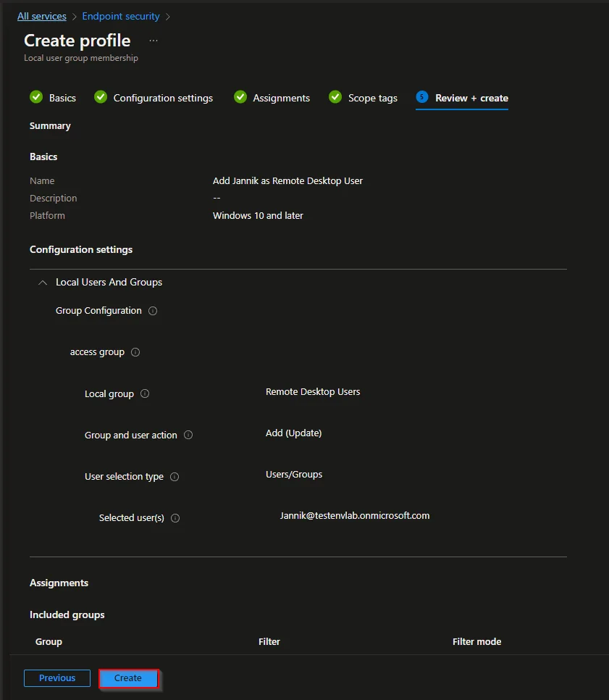The width and height of the screenshot is (609, 700).
Task: Click the info icon next to access group
Action: (x=135, y=352)
